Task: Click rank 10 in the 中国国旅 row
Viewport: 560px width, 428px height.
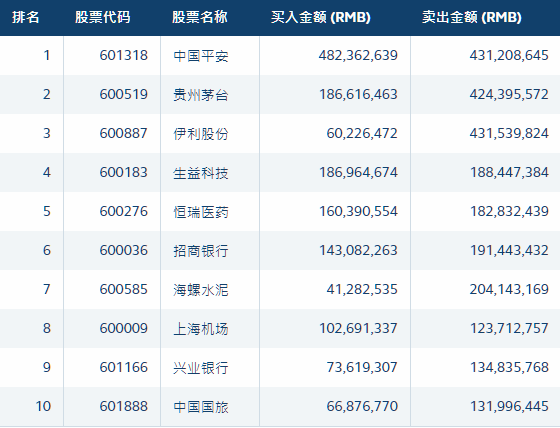Action: click(43, 406)
